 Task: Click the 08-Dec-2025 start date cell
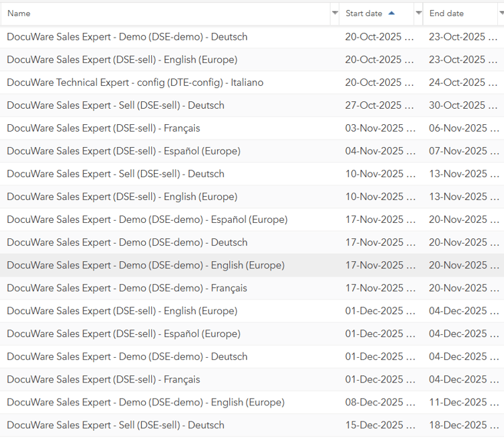[x=379, y=402]
